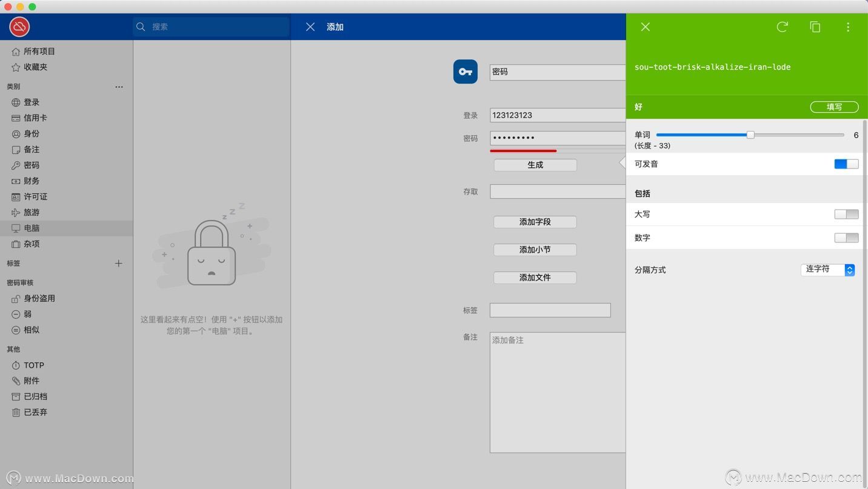Open 弱 passwords audit

coord(66,314)
